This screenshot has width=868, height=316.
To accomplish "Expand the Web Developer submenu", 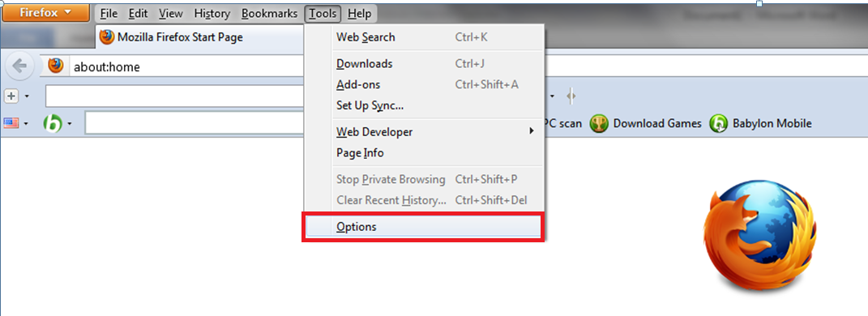I will 425,132.
